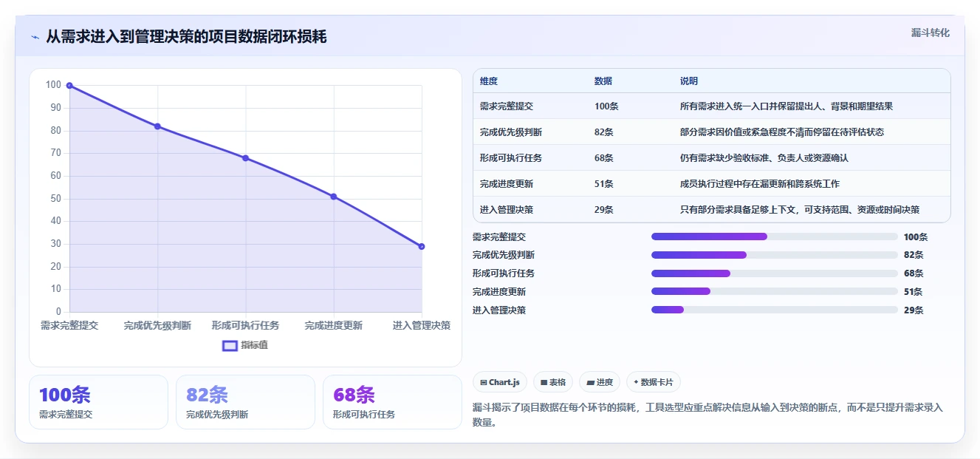Click the 漏斗转化 label in header
Screen dimensions: 980x459
point(931,33)
